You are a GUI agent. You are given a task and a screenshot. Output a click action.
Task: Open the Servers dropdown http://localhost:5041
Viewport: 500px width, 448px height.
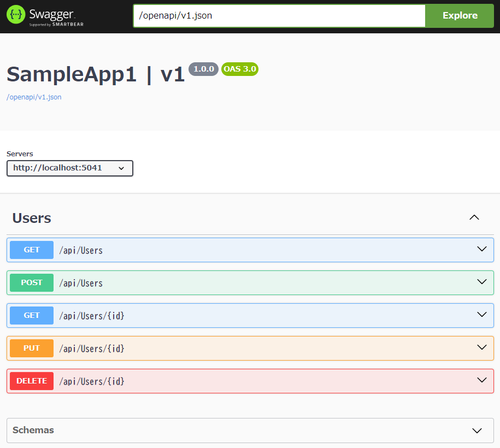(70, 168)
